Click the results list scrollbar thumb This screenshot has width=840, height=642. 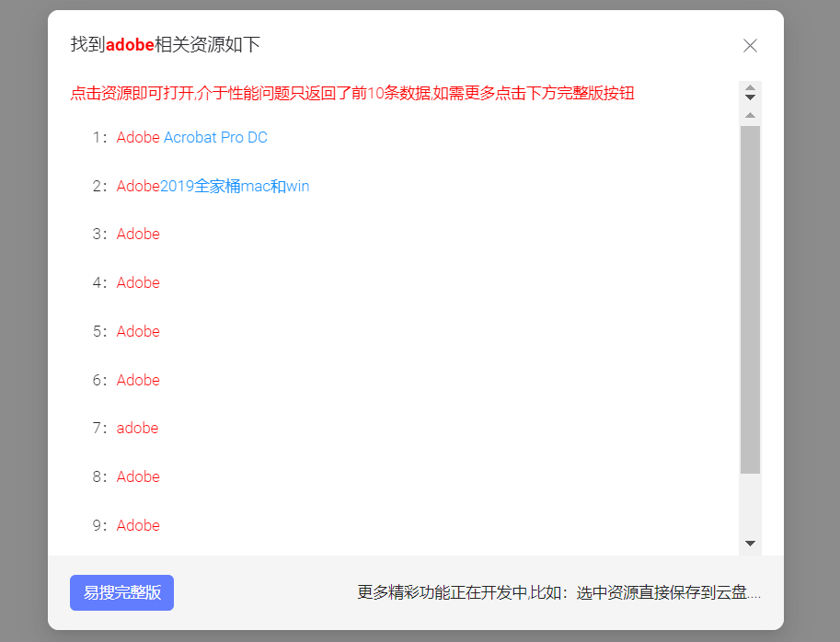click(750, 300)
